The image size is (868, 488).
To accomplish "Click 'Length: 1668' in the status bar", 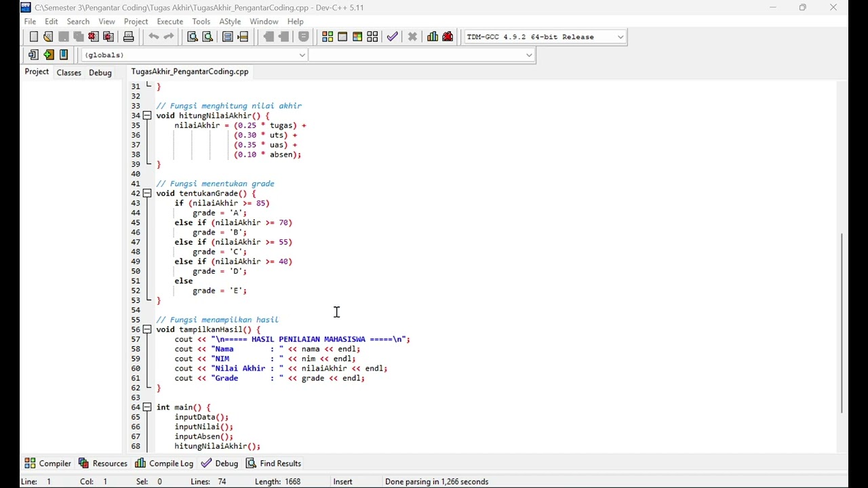I will click(277, 482).
